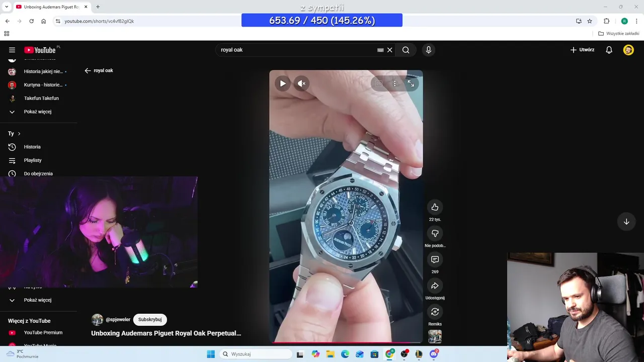Screen dimensions: 644x362
Task: Go to the YouTube home logo
Action: coord(40,50)
